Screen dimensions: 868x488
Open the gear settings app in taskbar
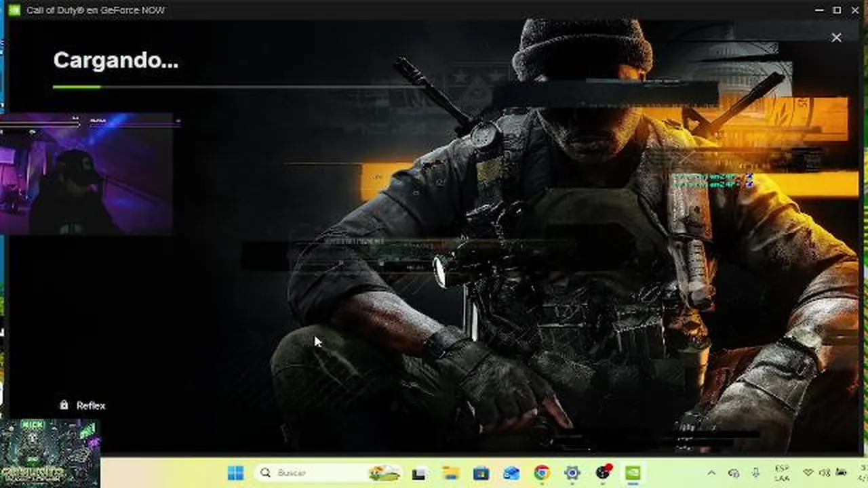[x=572, y=472]
